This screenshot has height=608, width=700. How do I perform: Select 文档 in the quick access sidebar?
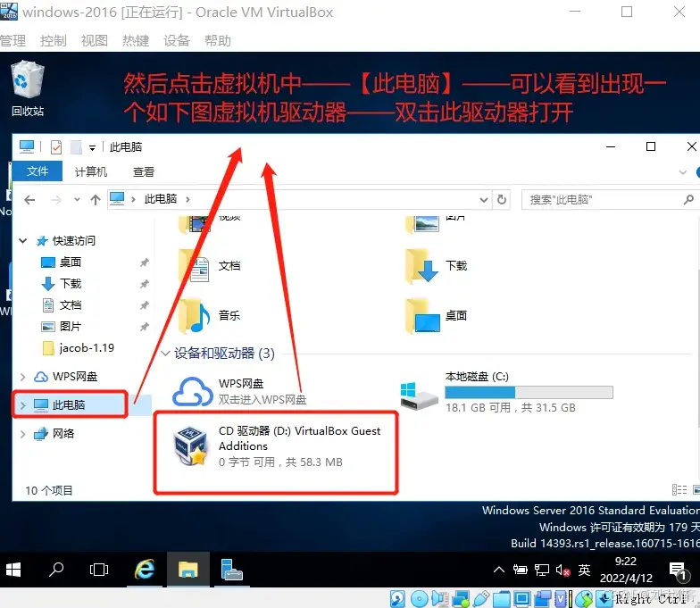70,305
